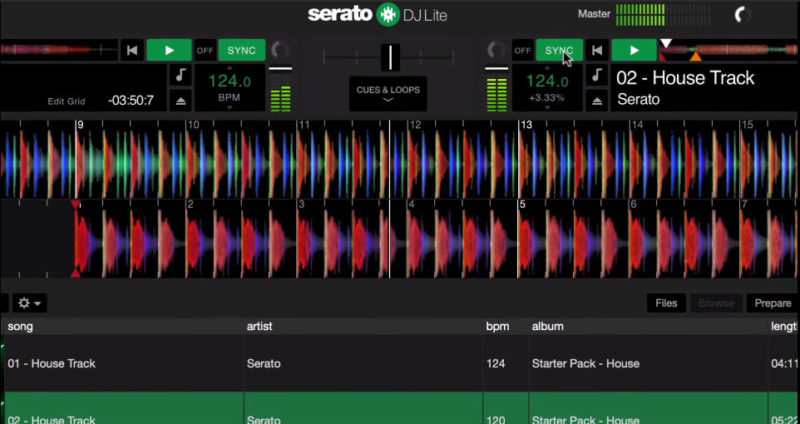Screen dimensions: 800x424
Task: Click the left deck spinning platter indicator
Action: (280, 50)
